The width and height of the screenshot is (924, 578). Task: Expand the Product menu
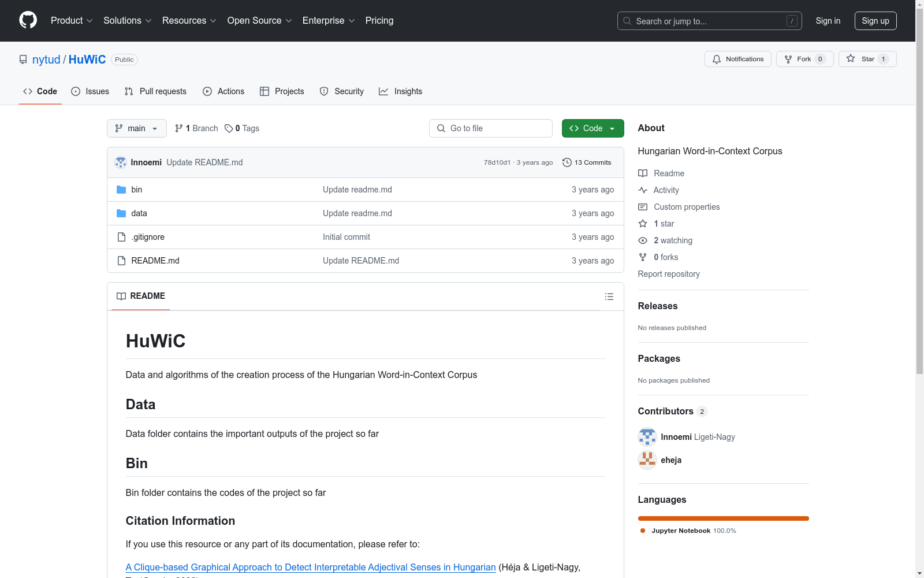(72, 21)
